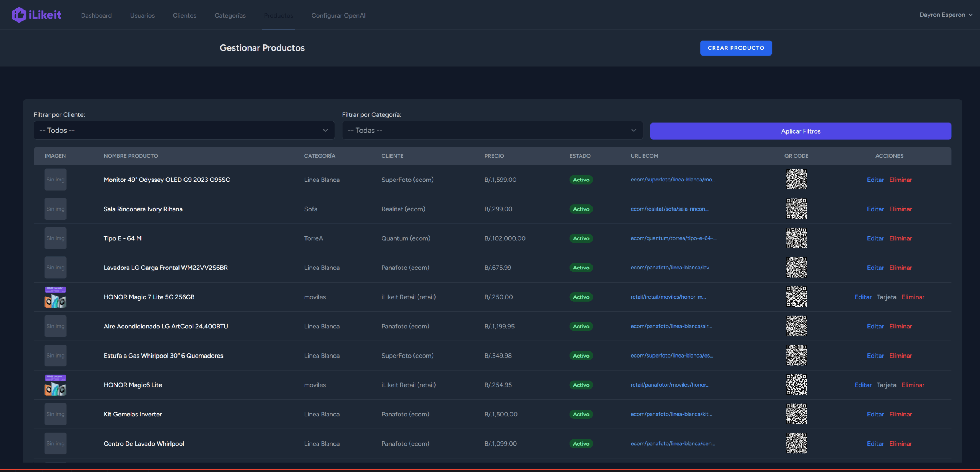Click the Aplicar Filtros button

(x=800, y=131)
